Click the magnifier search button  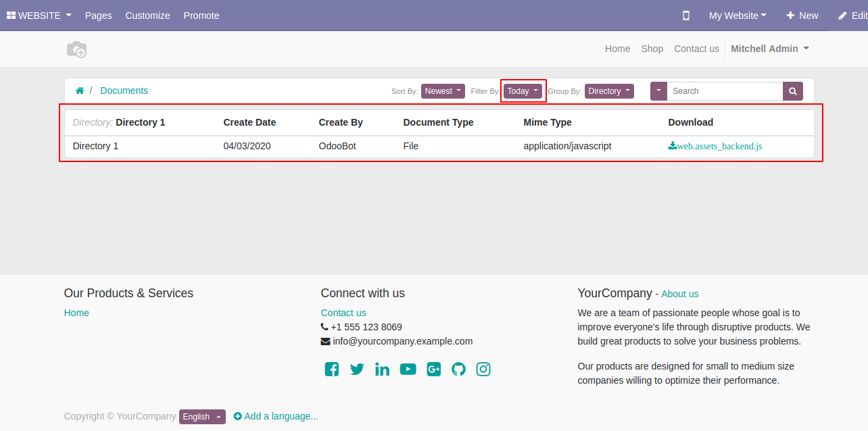coord(793,91)
